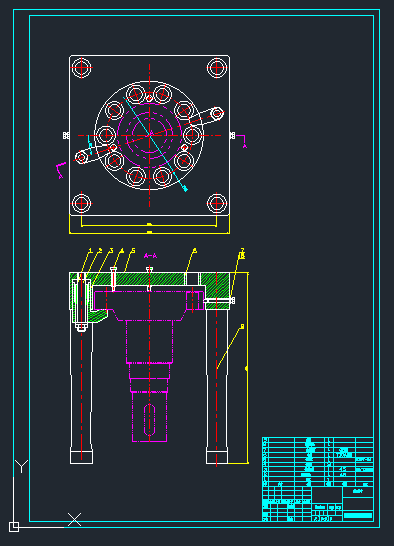Select the bottom-left corner bolt hole circle
394x546 pixels.
pyautogui.click(x=81, y=203)
